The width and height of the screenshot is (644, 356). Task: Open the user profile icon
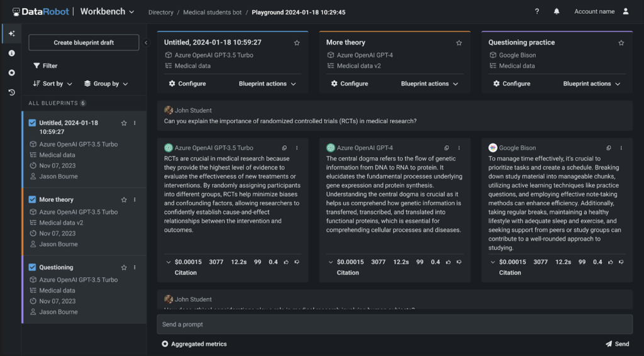626,11
